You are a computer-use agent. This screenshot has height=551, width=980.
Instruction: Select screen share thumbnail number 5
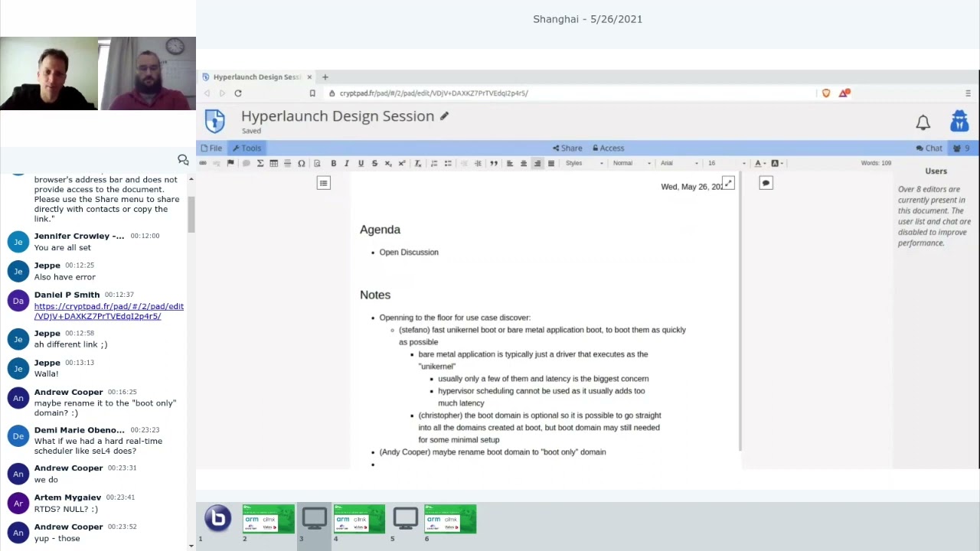tap(405, 519)
